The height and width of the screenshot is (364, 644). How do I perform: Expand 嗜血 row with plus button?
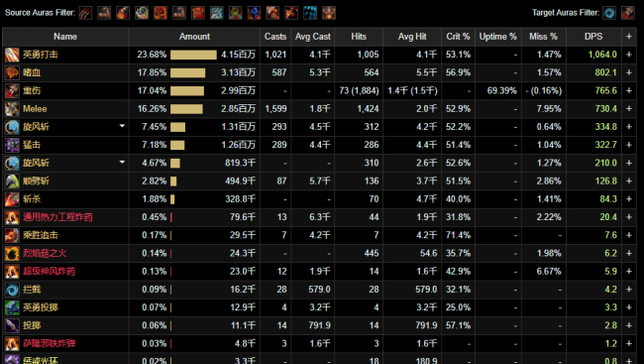[629, 72]
